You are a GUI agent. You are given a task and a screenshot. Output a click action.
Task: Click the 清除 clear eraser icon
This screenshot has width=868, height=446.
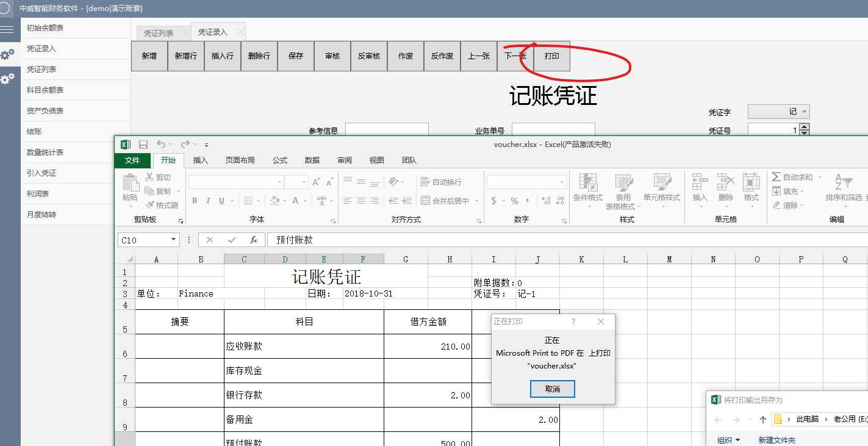coord(776,206)
